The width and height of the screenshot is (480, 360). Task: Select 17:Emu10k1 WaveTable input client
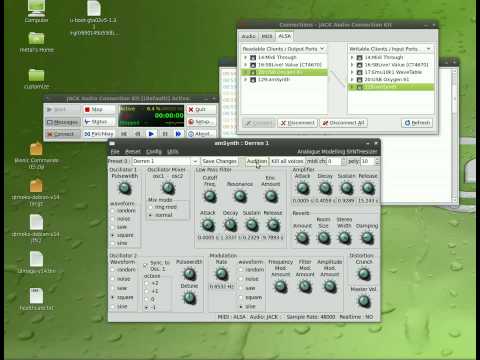pos(393,72)
